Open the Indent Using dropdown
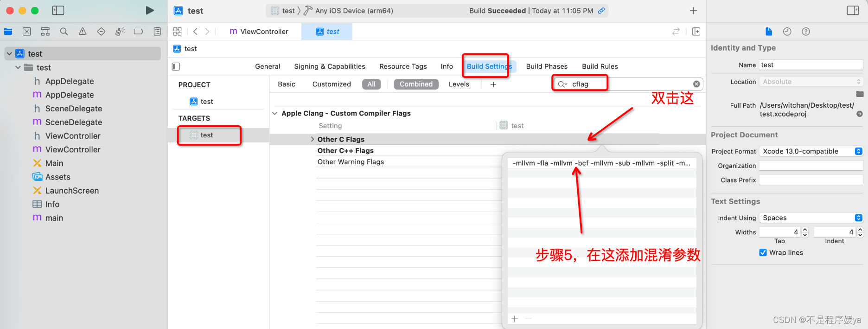The height and width of the screenshot is (329, 868). coord(811,218)
